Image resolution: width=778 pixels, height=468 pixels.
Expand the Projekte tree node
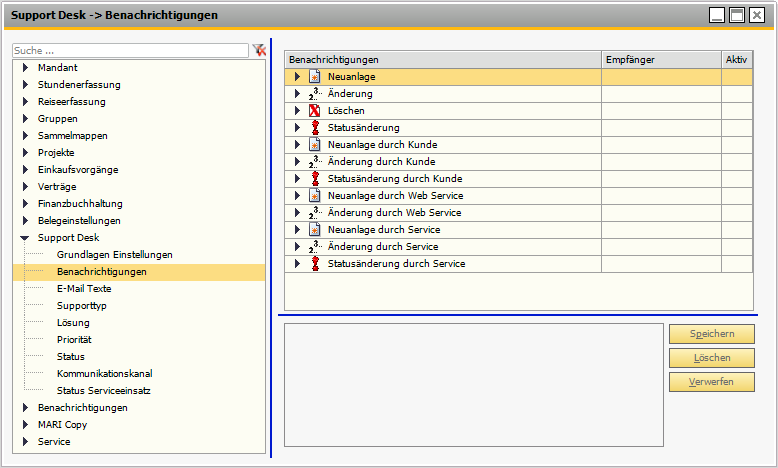25,152
